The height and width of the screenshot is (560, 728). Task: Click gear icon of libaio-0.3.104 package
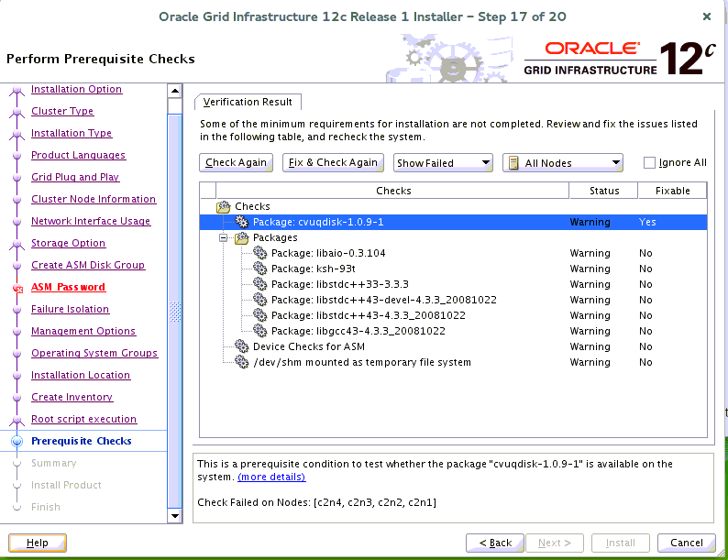pyautogui.click(x=259, y=253)
